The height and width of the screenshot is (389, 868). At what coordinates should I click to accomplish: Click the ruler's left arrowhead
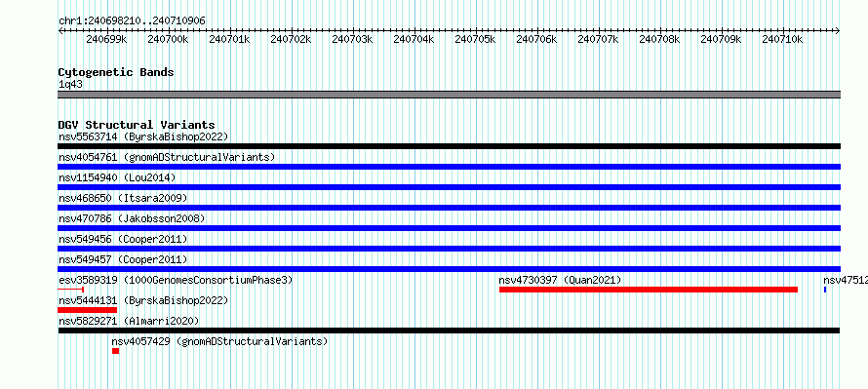pyautogui.click(x=60, y=31)
